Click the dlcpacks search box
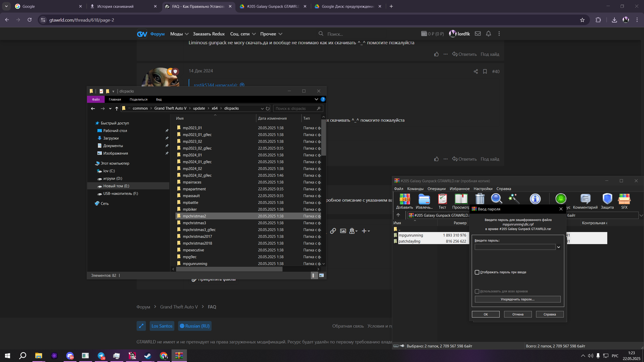 (x=298, y=109)
